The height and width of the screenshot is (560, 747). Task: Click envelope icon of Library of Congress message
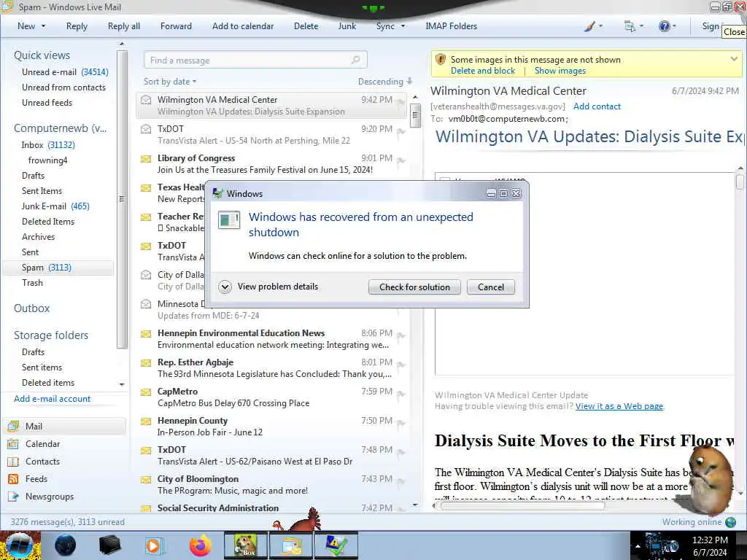146,158
